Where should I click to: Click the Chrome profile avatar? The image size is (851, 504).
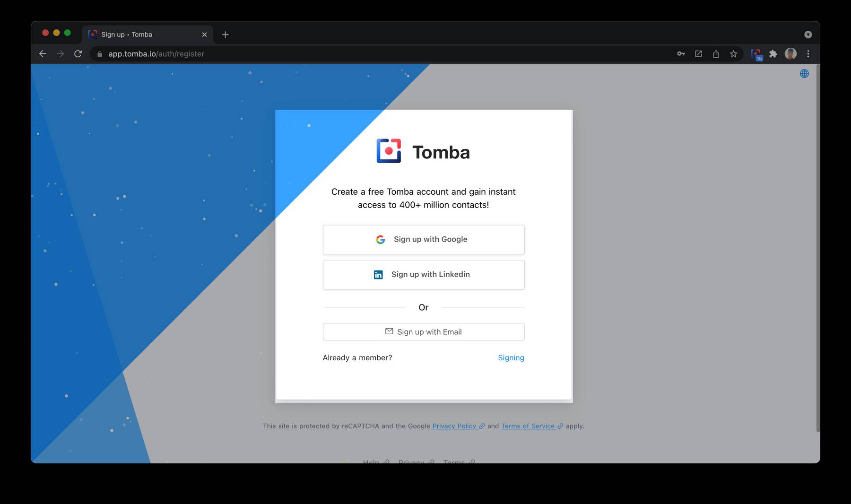click(x=790, y=54)
